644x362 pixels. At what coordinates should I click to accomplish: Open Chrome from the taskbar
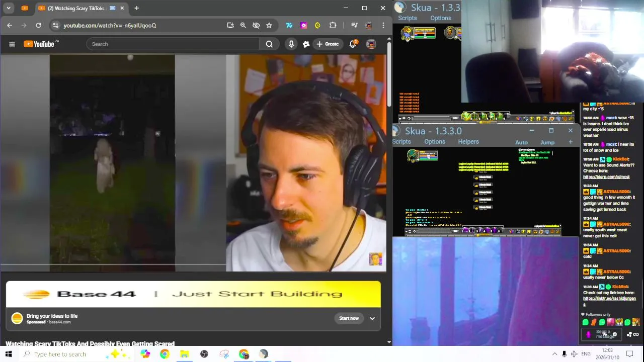pyautogui.click(x=165, y=354)
